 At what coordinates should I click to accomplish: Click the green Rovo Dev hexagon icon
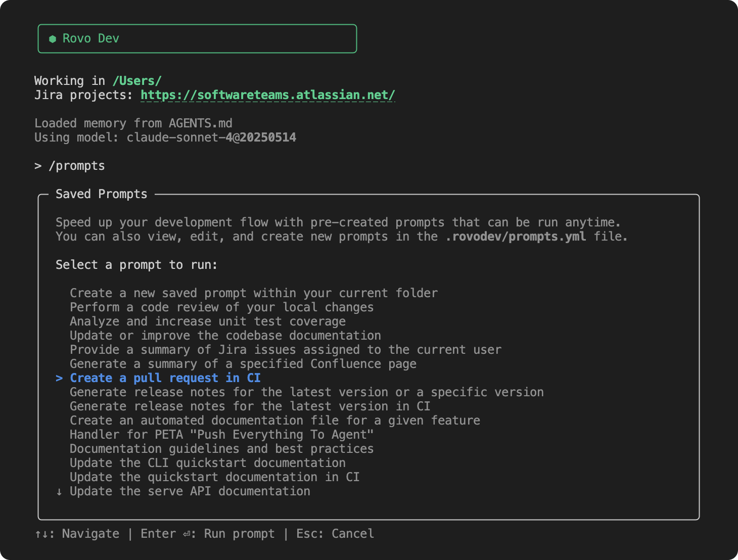point(53,39)
